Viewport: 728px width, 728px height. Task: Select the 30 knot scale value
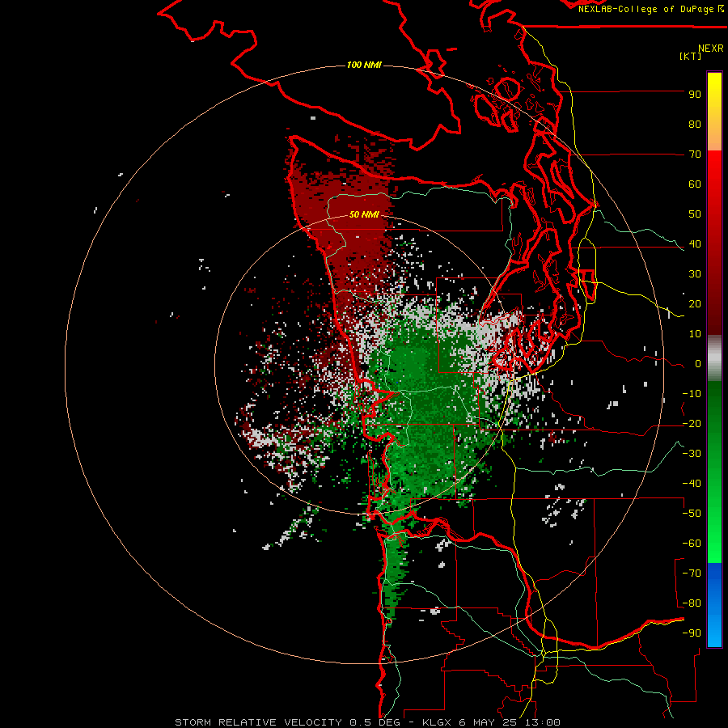point(695,274)
